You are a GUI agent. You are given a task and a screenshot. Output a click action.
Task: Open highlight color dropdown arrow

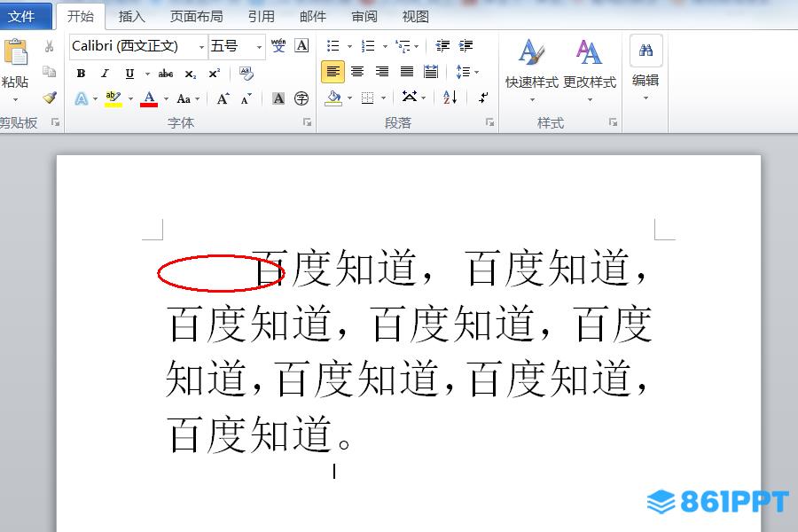coord(131,98)
